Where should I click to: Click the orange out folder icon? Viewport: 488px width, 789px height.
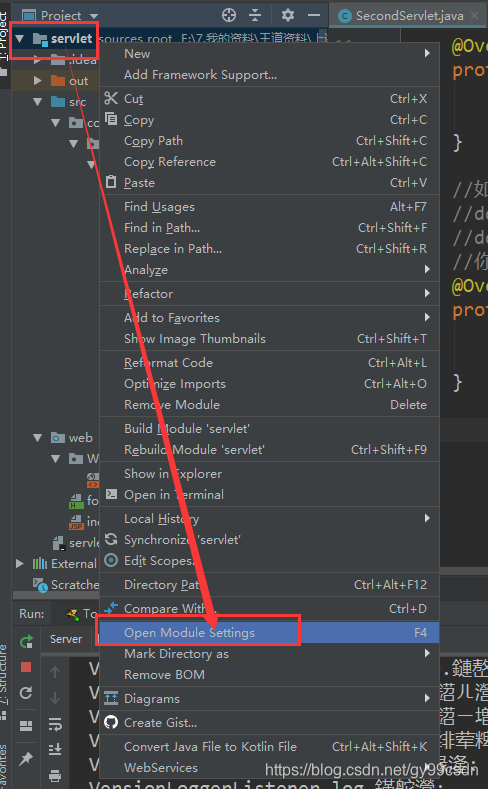click(58, 81)
